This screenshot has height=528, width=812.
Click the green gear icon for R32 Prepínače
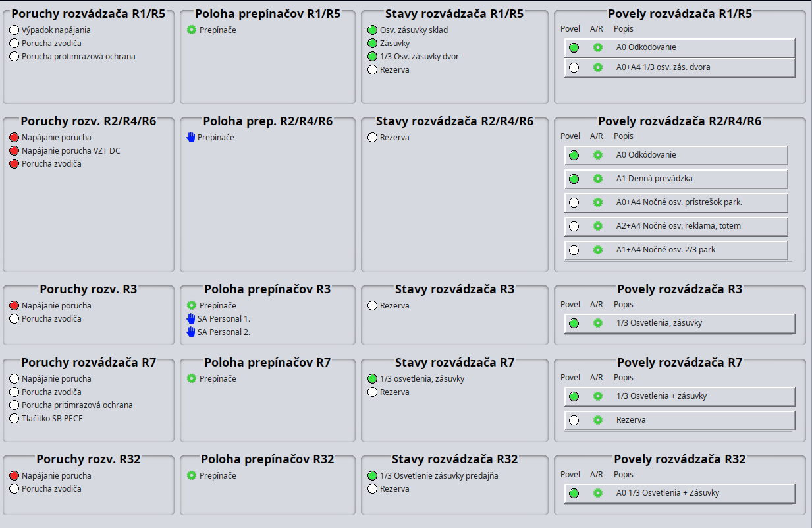pos(192,475)
